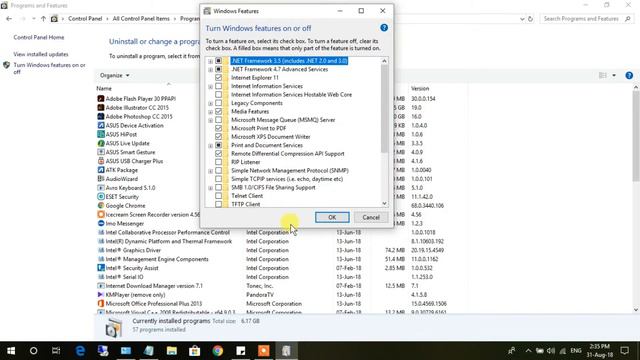The image size is (640, 360).
Task: Click KMPlayer program icon
Action: (x=101, y=295)
